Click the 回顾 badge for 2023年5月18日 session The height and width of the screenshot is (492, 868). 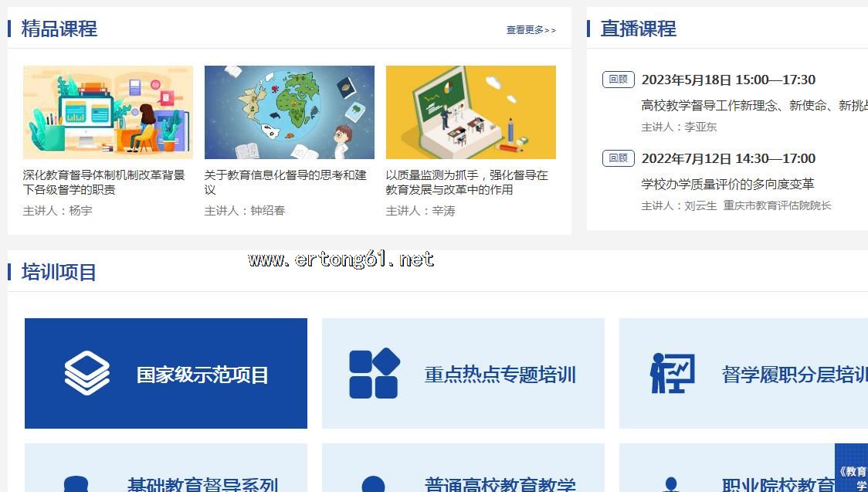tap(618, 80)
